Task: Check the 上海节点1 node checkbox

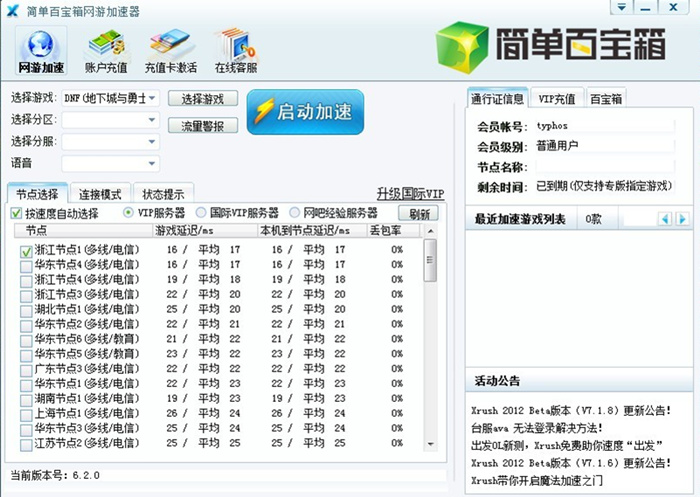Action: coord(26,415)
